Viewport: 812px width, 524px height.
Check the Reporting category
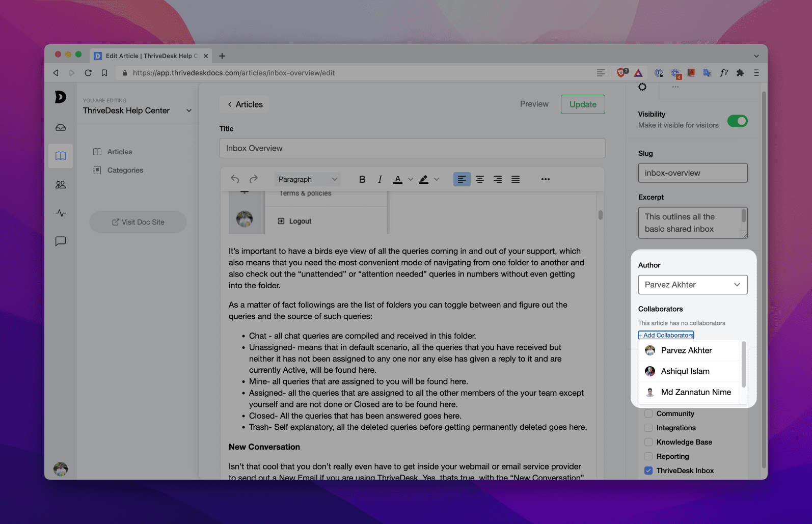(648, 456)
